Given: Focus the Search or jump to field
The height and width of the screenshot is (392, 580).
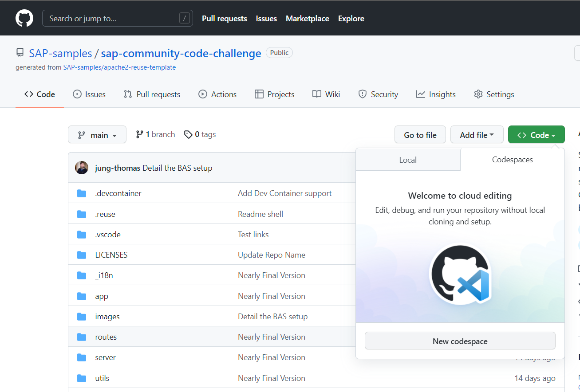Looking at the screenshot, I should click(x=118, y=19).
